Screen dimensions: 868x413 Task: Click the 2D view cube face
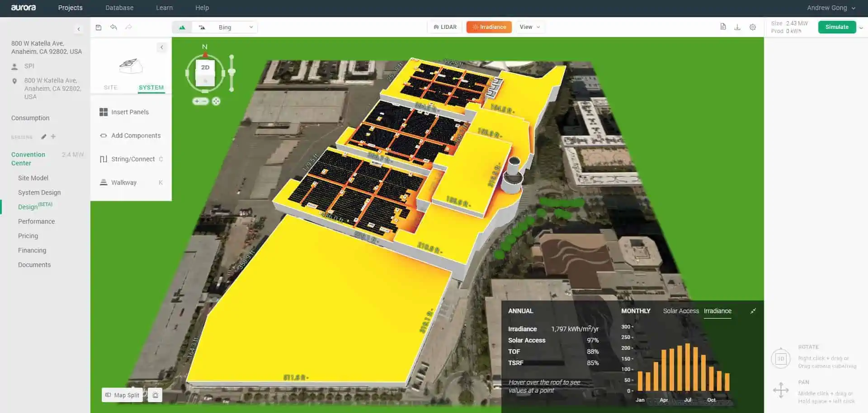coord(205,67)
